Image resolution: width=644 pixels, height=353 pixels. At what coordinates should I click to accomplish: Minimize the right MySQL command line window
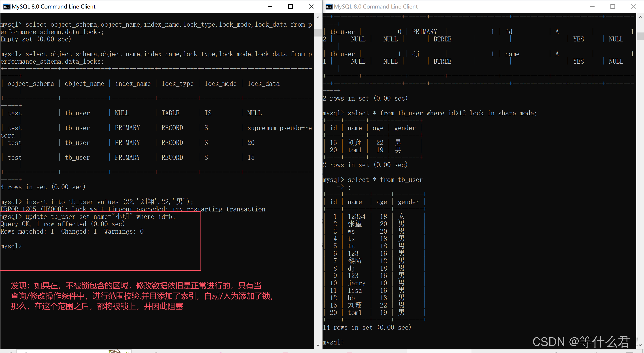click(592, 6)
